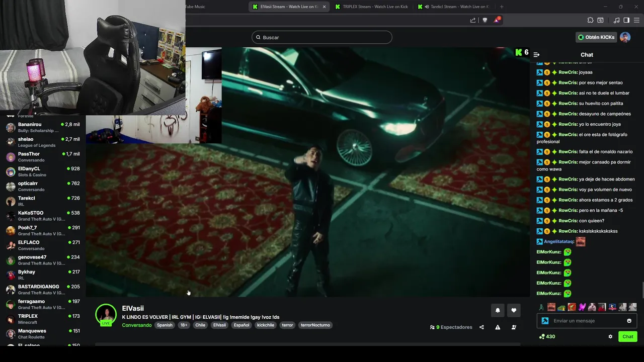
Task: Click the green Chat send button
Action: click(628, 337)
